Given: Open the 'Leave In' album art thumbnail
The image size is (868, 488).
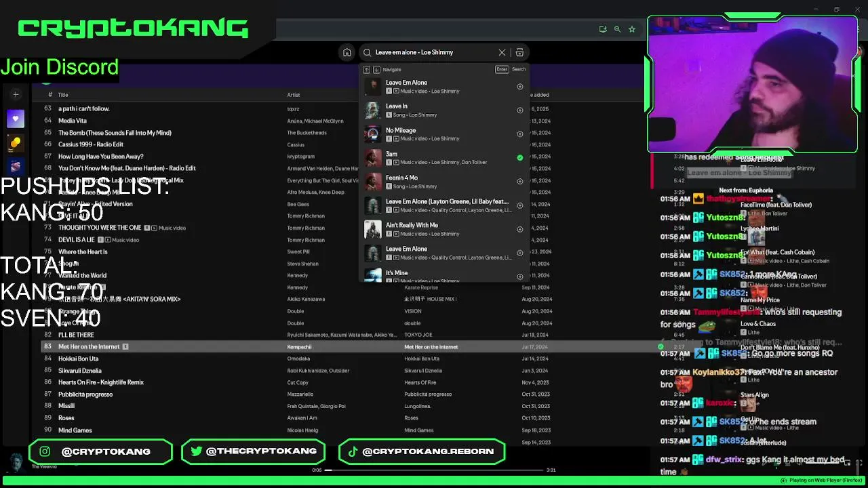Looking at the screenshot, I should point(373,110).
